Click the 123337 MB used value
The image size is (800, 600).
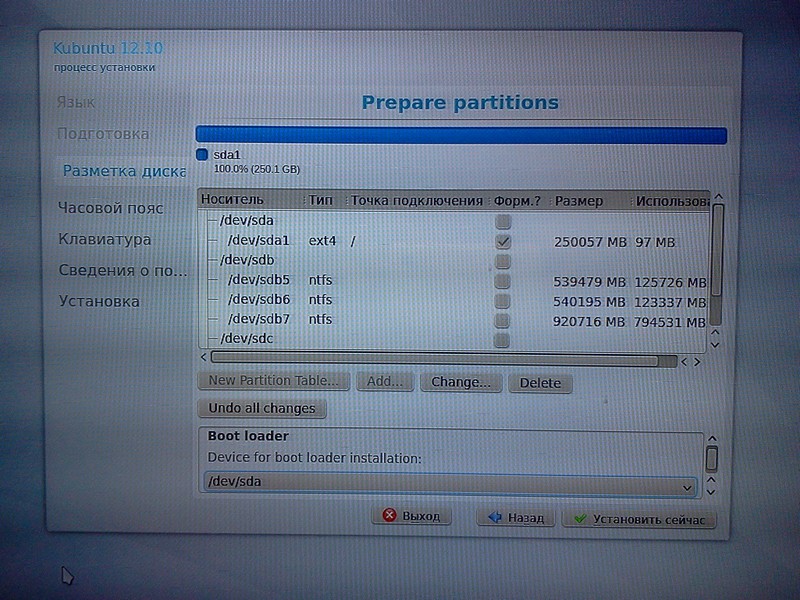click(669, 303)
